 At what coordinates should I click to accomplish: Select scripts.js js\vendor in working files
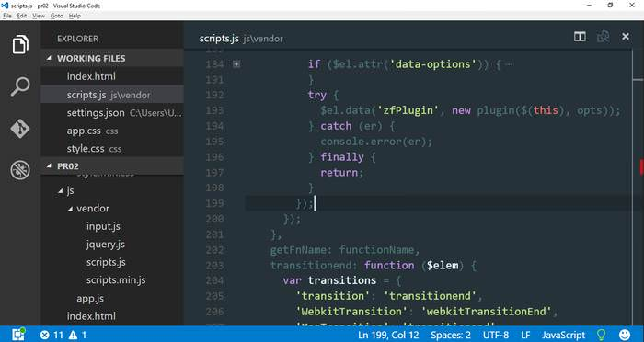(112, 95)
